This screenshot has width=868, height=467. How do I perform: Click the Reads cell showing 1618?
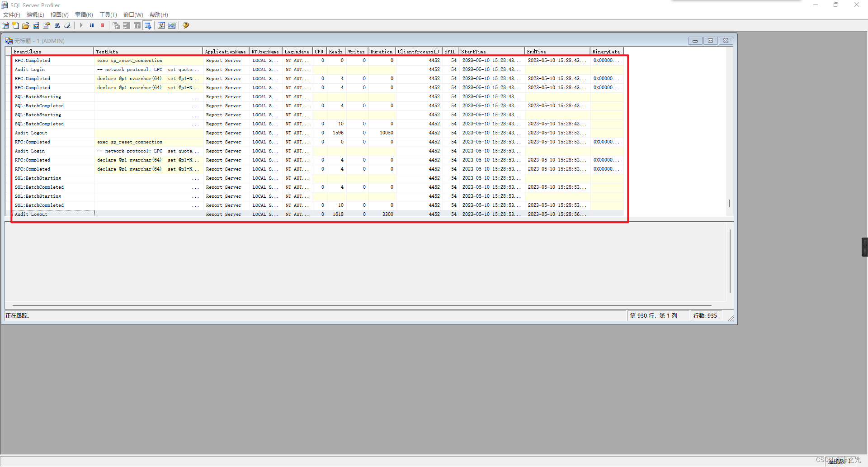[336, 214]
